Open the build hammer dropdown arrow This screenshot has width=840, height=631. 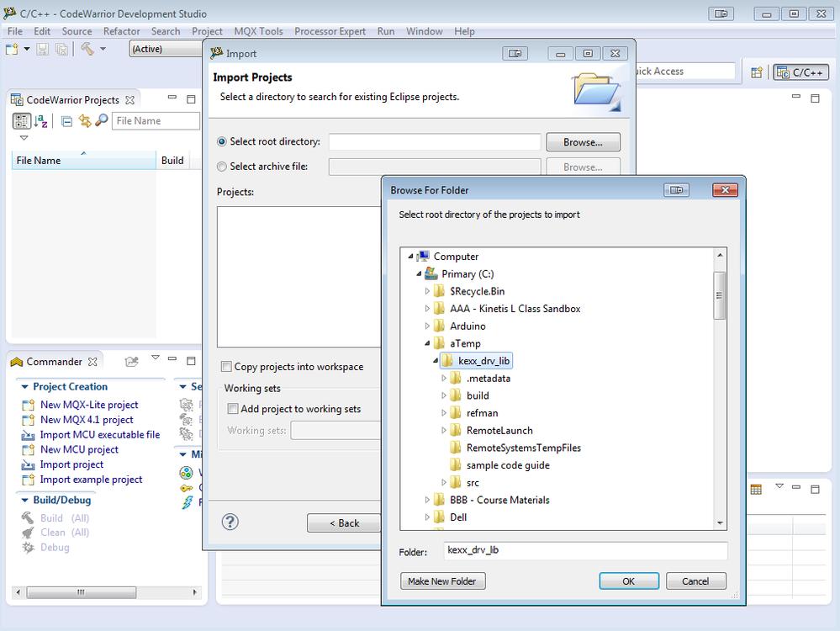(x=103, y=49)
